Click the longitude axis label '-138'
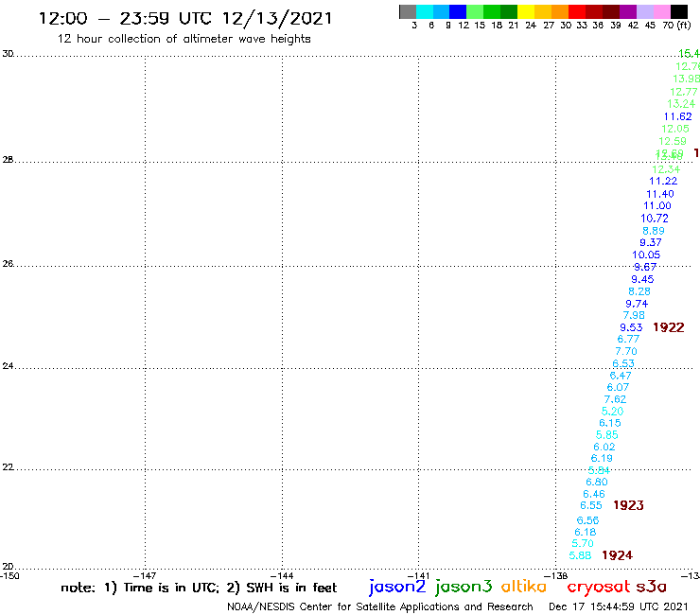The width and height of the screenshot is (700, 615). (x=556, y=576)
